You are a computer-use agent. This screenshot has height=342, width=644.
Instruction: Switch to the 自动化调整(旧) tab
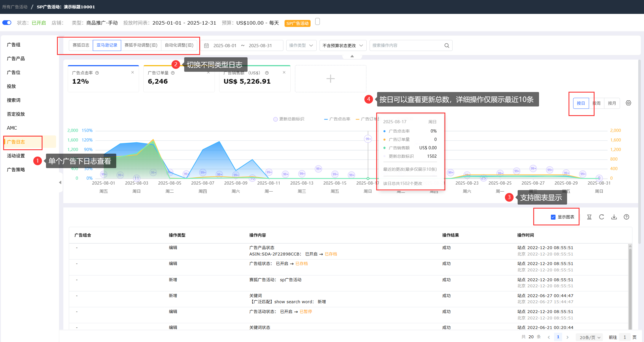pos(179,45)
